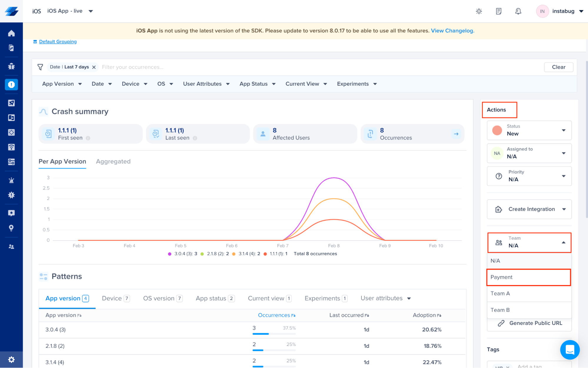Open the View Changelog link
Screen dimensions: 588x368
pos(452,31)
